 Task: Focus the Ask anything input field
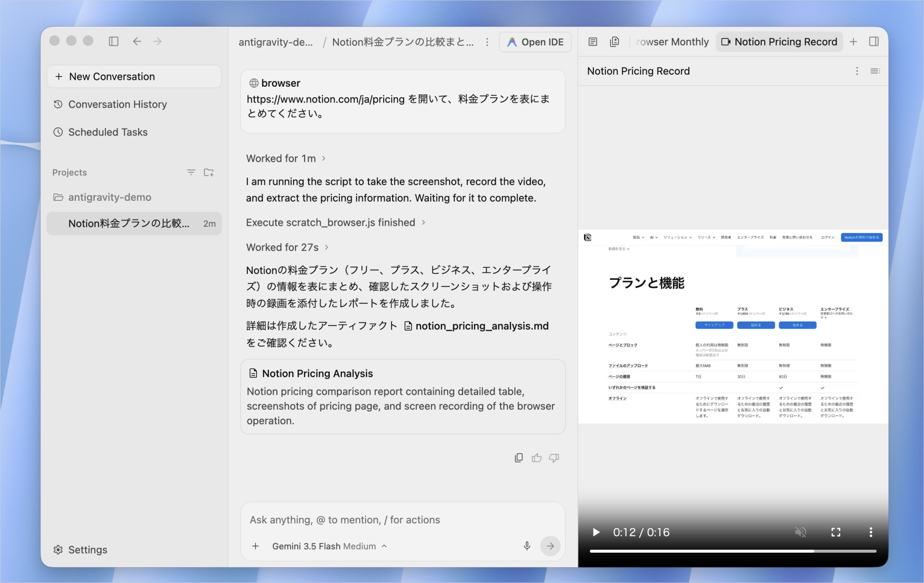coord(403,520)
